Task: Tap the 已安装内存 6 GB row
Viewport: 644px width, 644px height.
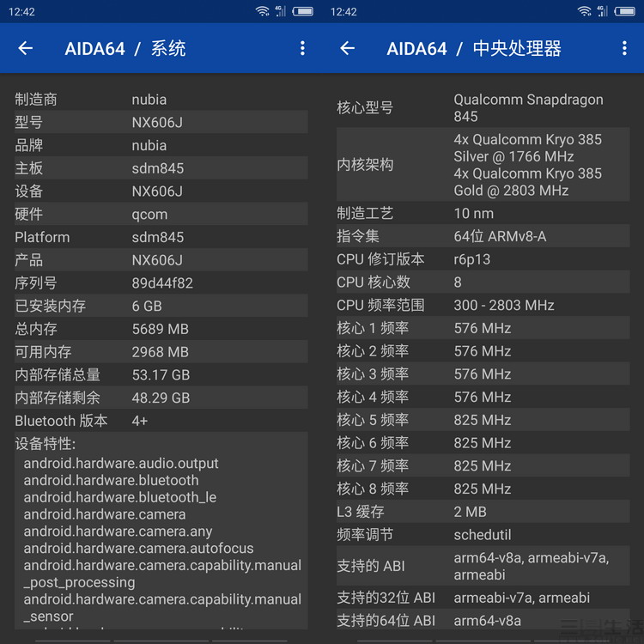Action: point(161,306)
